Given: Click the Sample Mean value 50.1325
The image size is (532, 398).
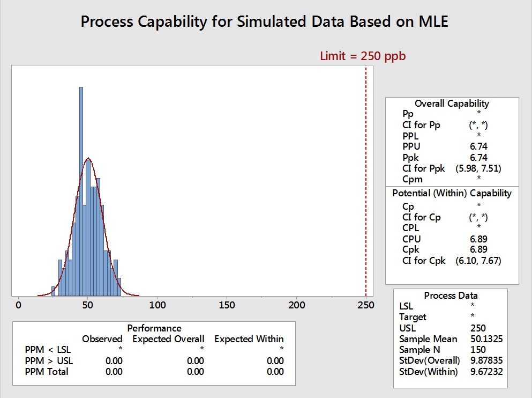Looking at the screenshot, I should [487, 339].
